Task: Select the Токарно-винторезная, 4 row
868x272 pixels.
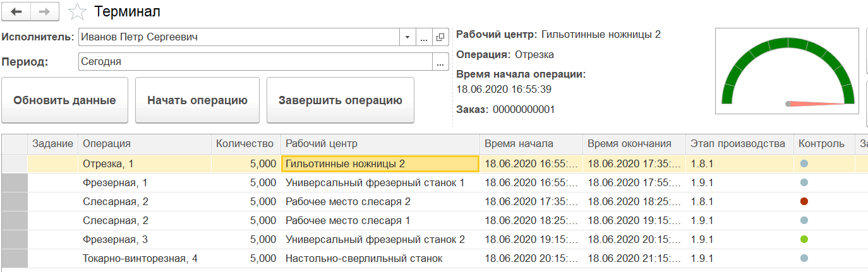Action: click(x=140, y=259)
